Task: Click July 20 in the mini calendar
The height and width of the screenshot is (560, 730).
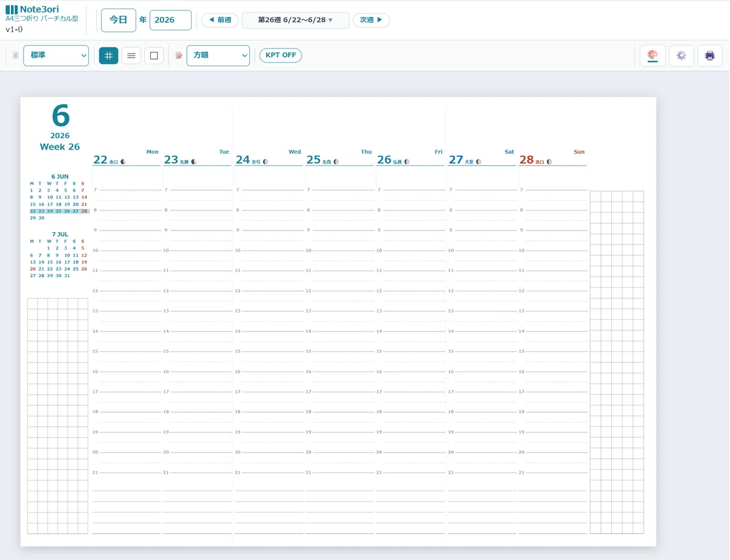Action: coord(33,269)
